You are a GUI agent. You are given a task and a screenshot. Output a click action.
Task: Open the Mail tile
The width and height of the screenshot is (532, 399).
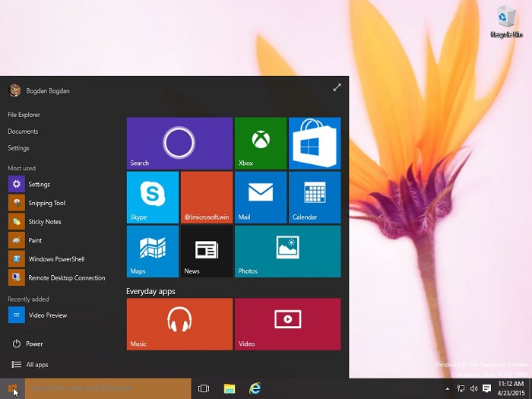pyautogui.click(x=261, y=198)
